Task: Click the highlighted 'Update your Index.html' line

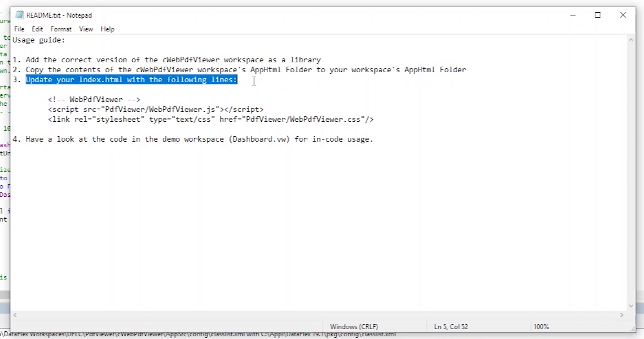Action: (132, 80)
